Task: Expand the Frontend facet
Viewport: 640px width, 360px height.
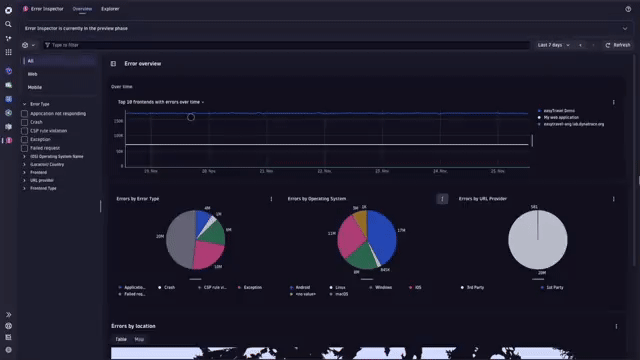Action: (24, 173)
